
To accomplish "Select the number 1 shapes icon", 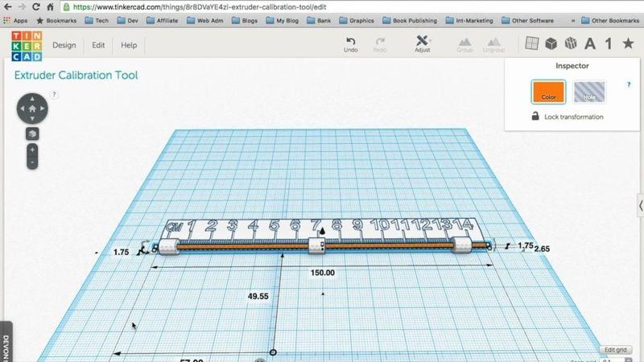I will pos(609,43).
